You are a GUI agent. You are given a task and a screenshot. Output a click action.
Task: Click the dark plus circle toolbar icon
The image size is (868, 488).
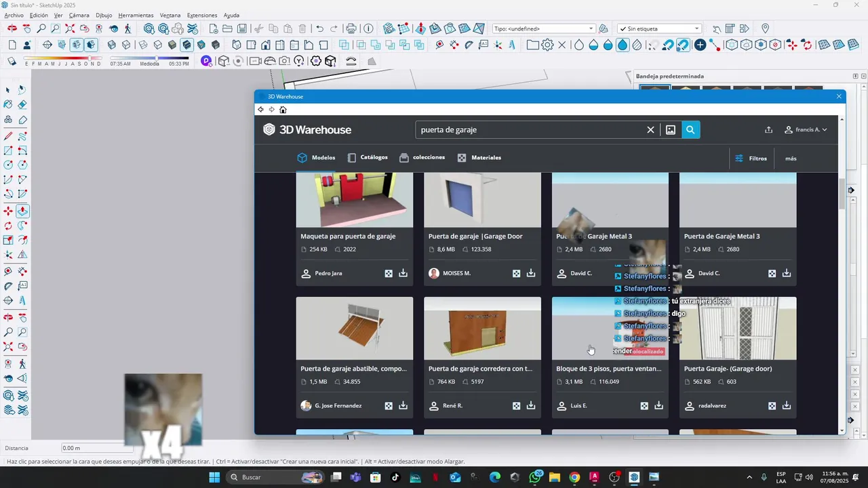pos(700,45)
